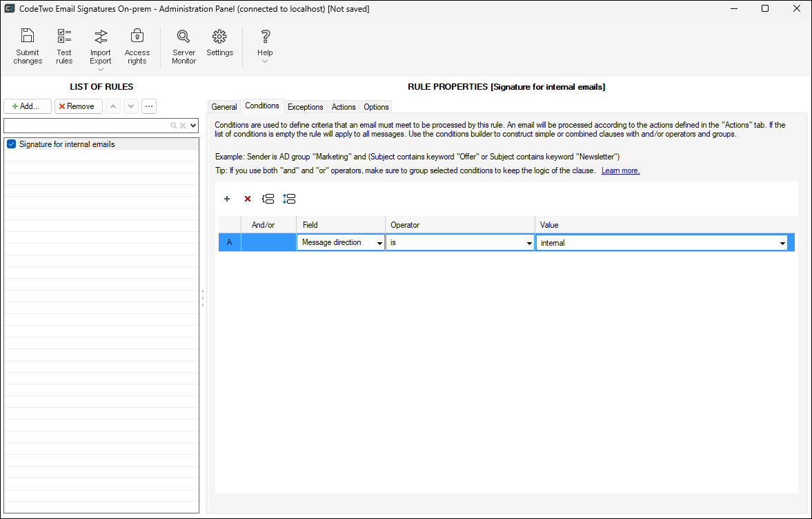Open the 'is' operator dropdown
812x519 pixels.
point(529,243)
